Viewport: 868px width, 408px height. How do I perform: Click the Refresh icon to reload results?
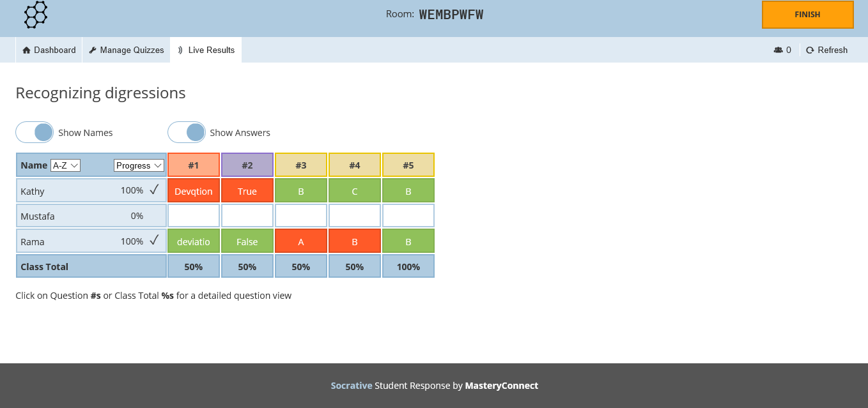(x=810, y=50)
